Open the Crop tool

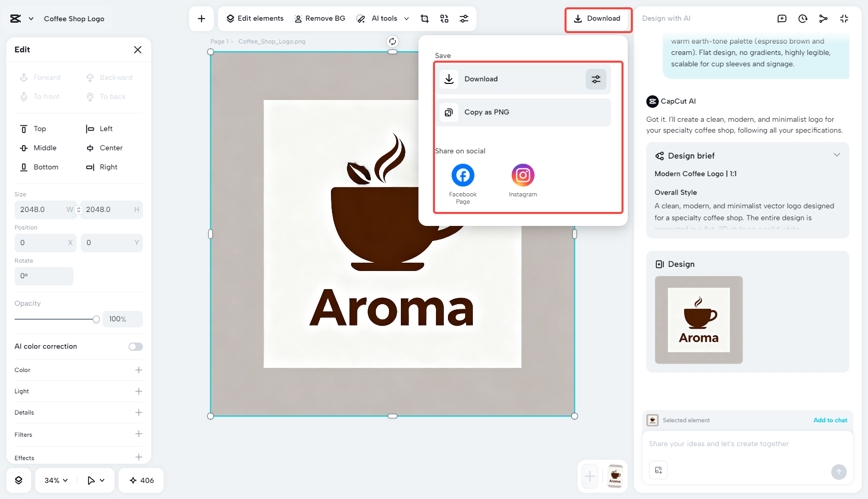click(424, 18)
